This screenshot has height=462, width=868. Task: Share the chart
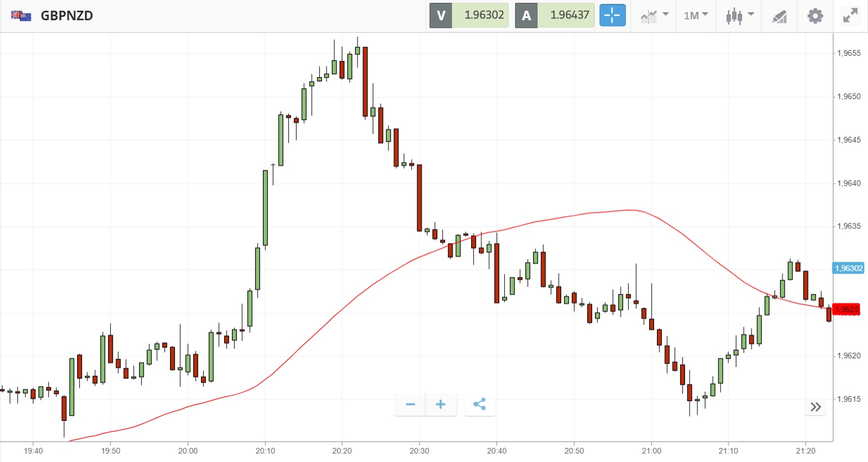(x=480, y=404)
